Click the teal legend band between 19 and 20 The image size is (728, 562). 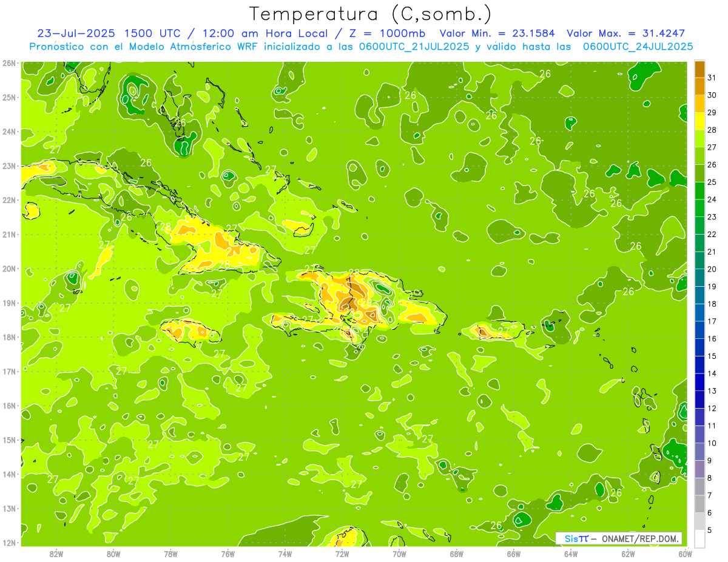point(700,278)
